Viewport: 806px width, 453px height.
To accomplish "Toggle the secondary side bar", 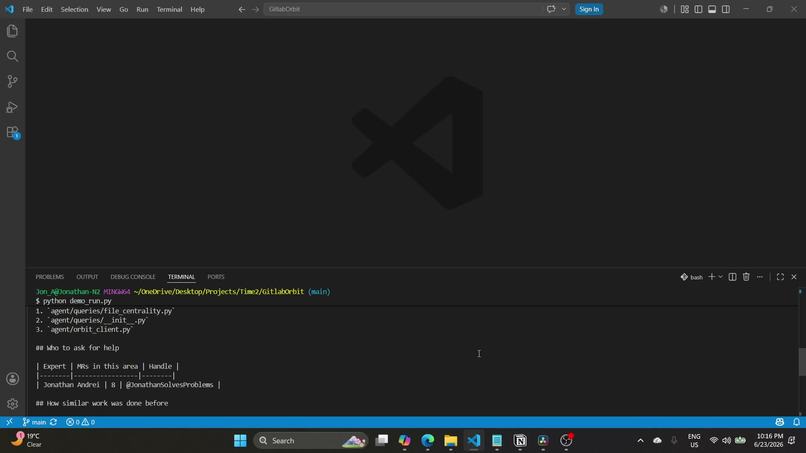I will click(726, 9).
